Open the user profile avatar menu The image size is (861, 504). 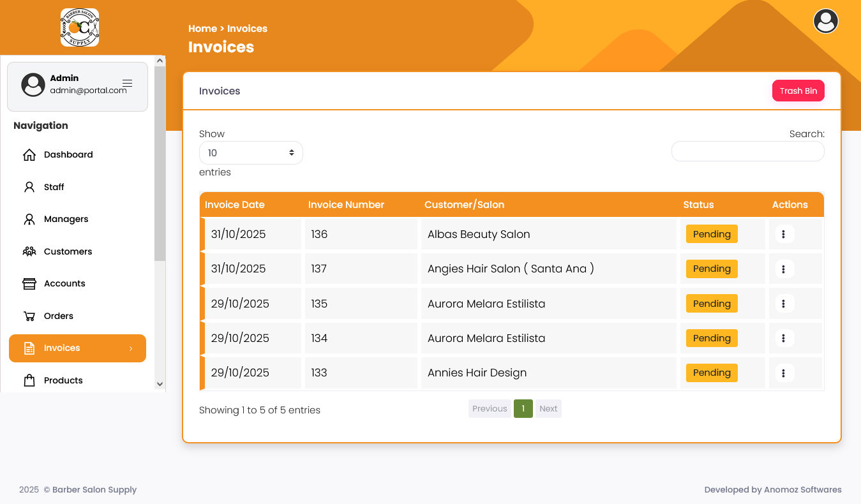click(825, 22)
